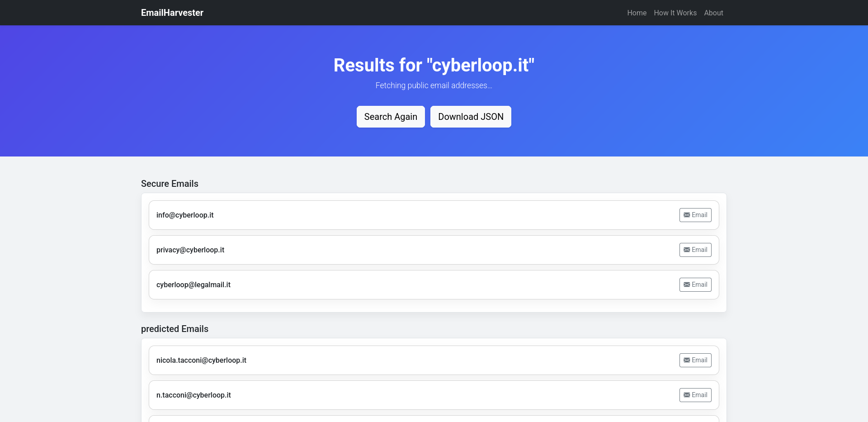Click the Email button for n.tacconi@cyberloop.it
The width and height of the screenshot is (868, 422).
click(x=695, y=395)
